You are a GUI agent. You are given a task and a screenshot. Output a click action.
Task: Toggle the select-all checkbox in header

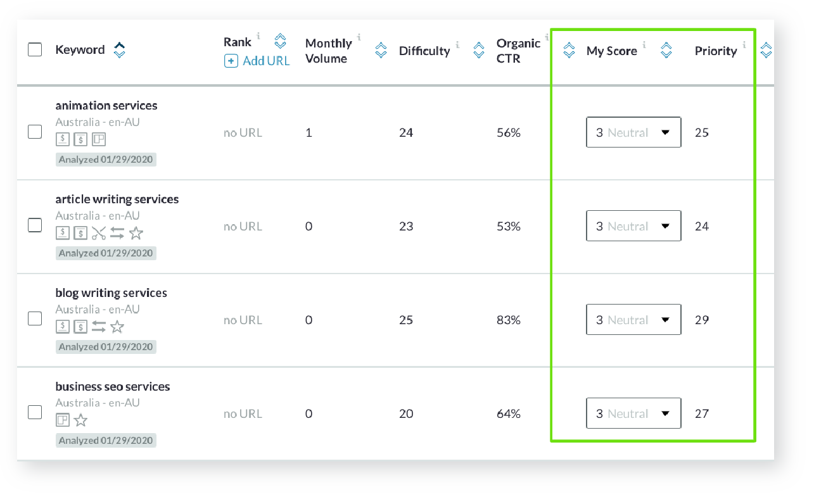pyautogui.click(x=35, y=49)
